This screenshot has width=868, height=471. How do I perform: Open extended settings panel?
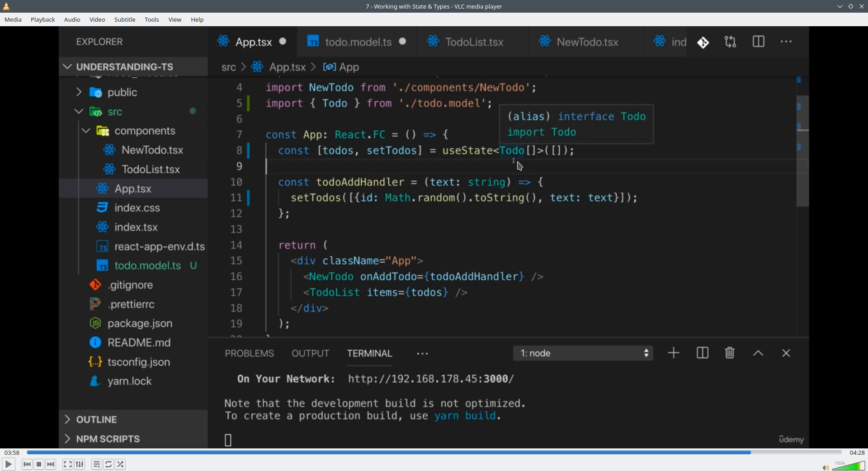[x=80, y=464]
